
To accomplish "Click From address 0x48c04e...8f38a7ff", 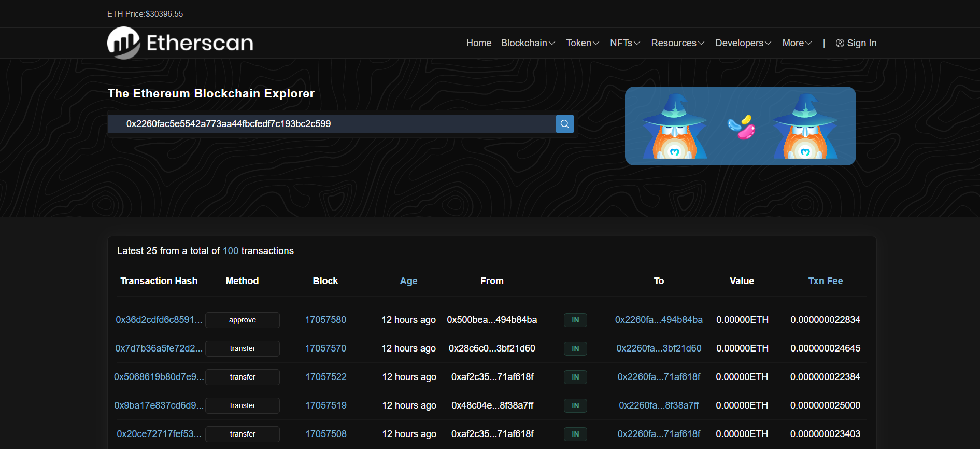I will pos(492,405).
